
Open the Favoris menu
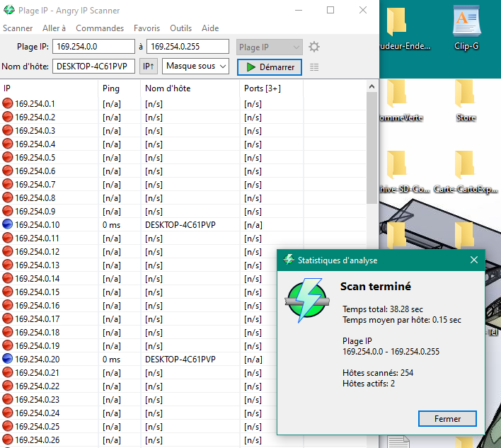(x=146, y=28)
